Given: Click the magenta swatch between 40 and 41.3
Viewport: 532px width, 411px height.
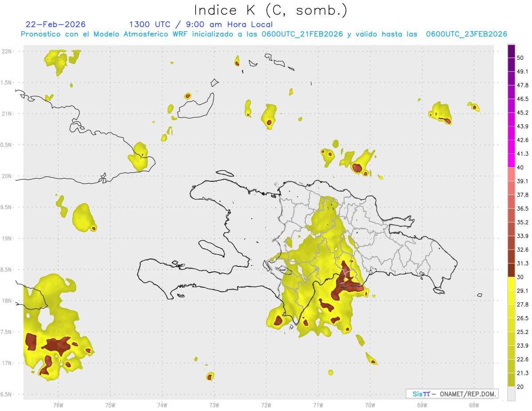Looking at the screenshot, I should (511, 160).
